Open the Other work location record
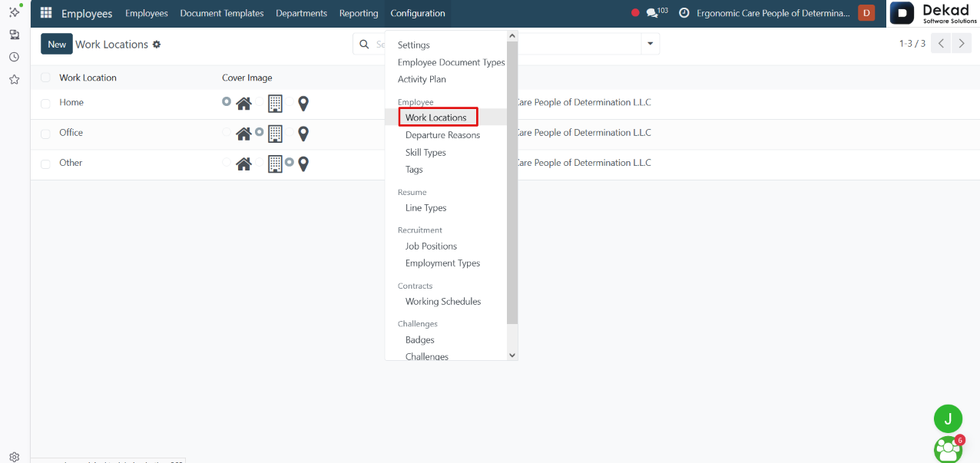The image size is (980, 463). (71, 163)
